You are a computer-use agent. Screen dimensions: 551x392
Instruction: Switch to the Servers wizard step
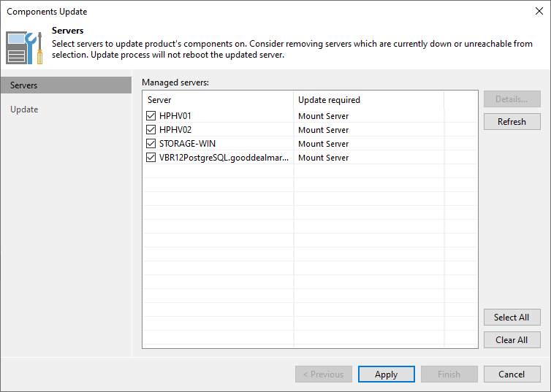[x=24, y=85]
